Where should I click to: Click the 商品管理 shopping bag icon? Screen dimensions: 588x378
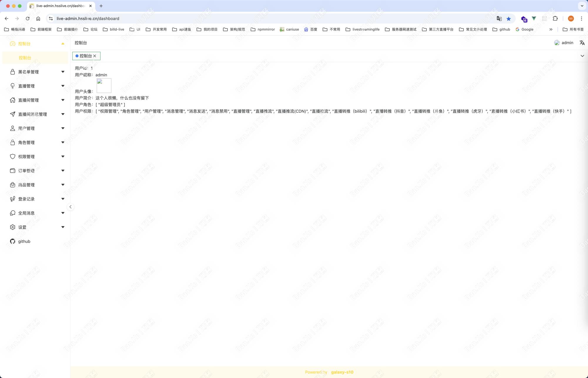[12, 185]
